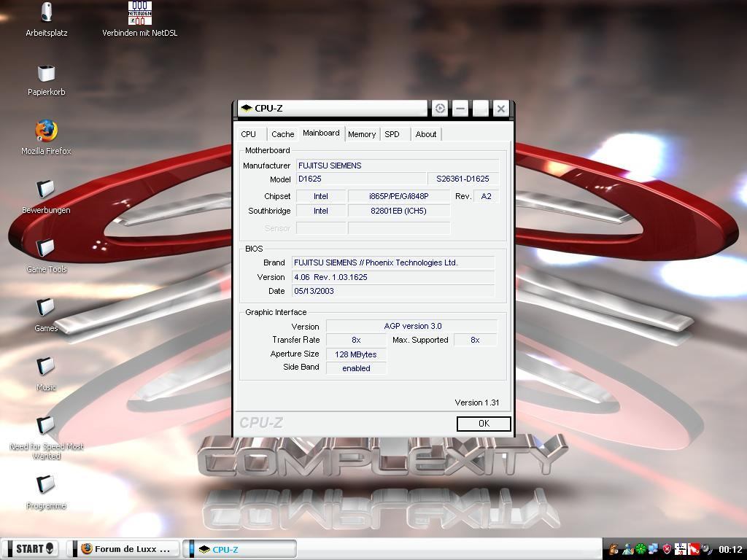Viewport: 747px width, 560px height.
Task: Switch to Forum de Luxx taskbar window
Action: point(125,549)
